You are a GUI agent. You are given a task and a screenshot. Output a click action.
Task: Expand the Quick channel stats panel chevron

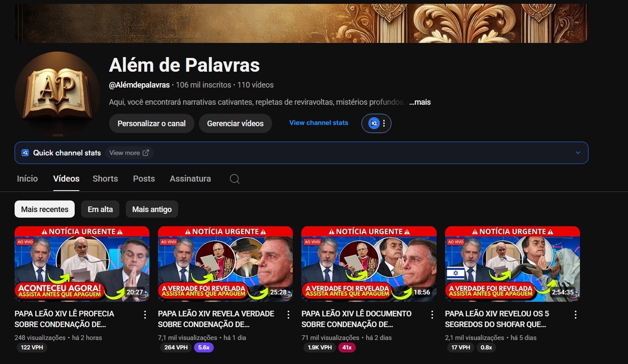(578, 153)
